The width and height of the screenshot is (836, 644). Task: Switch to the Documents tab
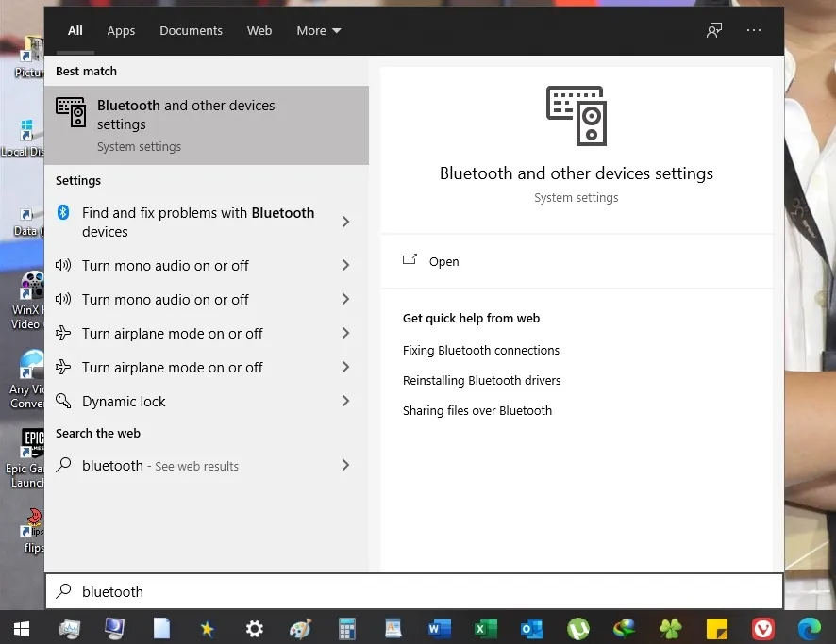191,30
